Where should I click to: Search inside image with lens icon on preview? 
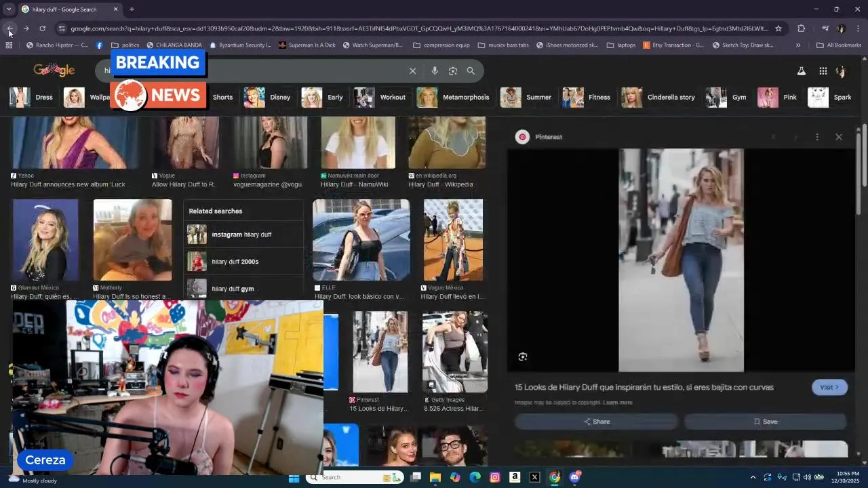point(523,357)
